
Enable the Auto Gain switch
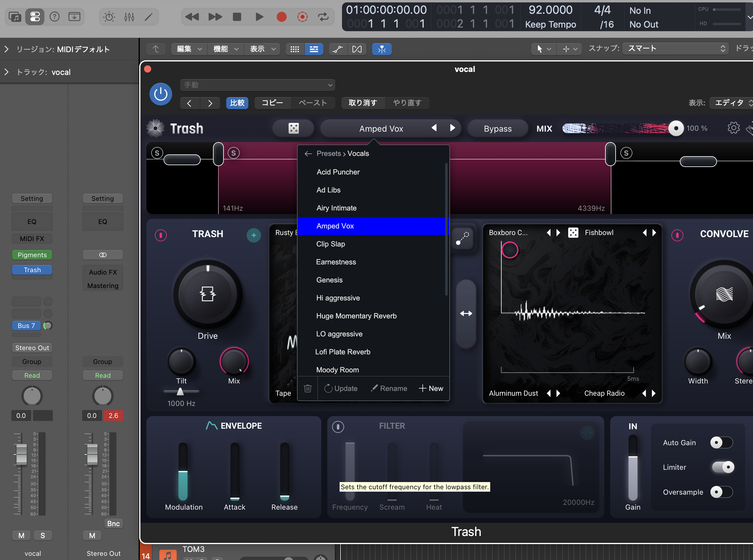click(x=721, y=443)
